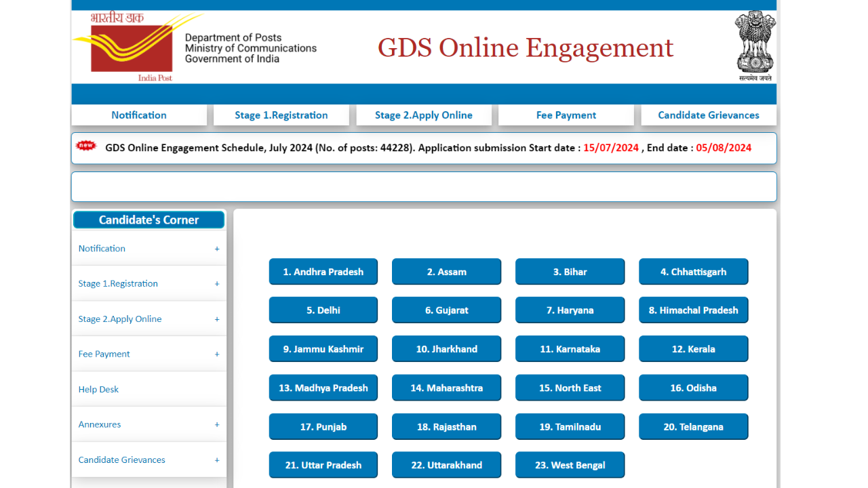Screen dimensions: 868x488
Task: Pick 14. Maharashtra button
Action: 447,388
